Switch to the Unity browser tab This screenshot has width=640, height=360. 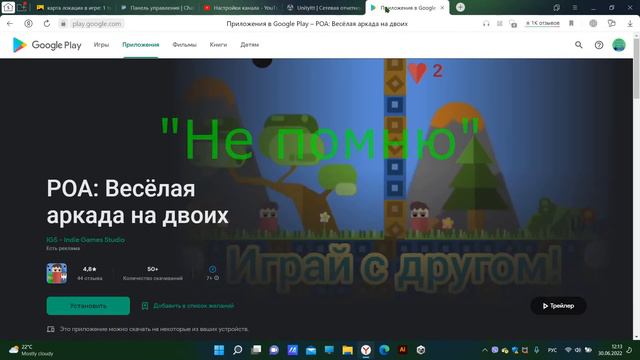pos(324,8)
